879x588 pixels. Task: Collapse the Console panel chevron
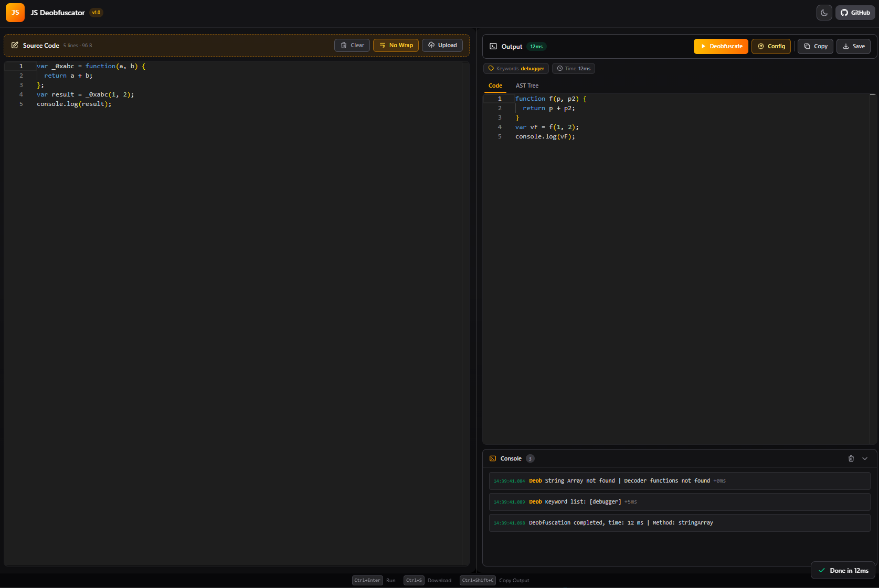(865, 459)
